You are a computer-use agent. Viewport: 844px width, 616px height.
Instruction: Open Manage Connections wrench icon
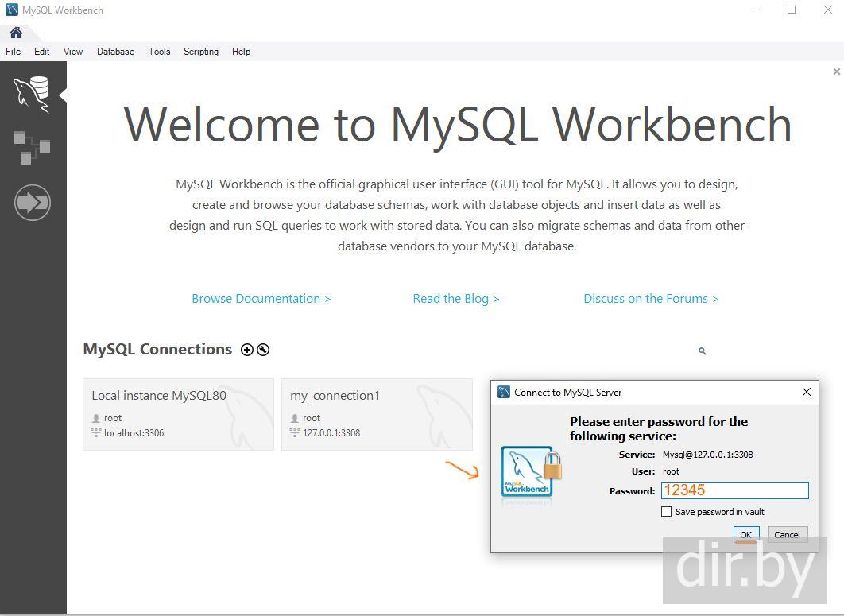[x=263, y=350]
